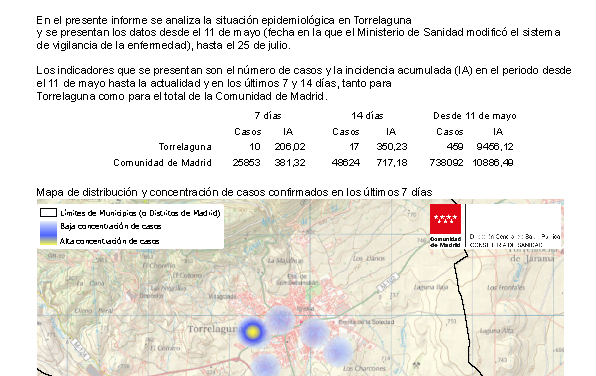Click the 'Desde 11 de mayo' column heading
This screenshot has width=596, height=376.
[x=475, y=116]
